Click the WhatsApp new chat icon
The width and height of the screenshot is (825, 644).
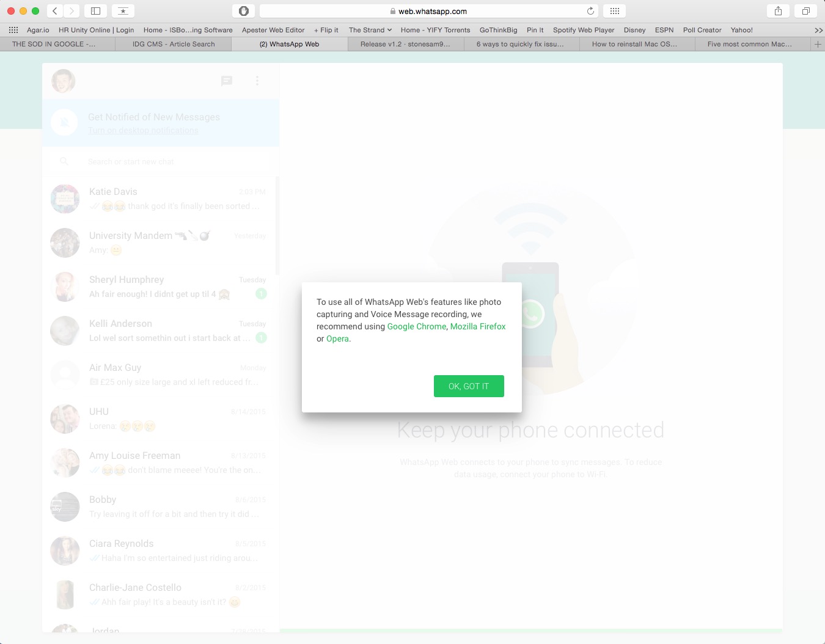pos(227,81)
